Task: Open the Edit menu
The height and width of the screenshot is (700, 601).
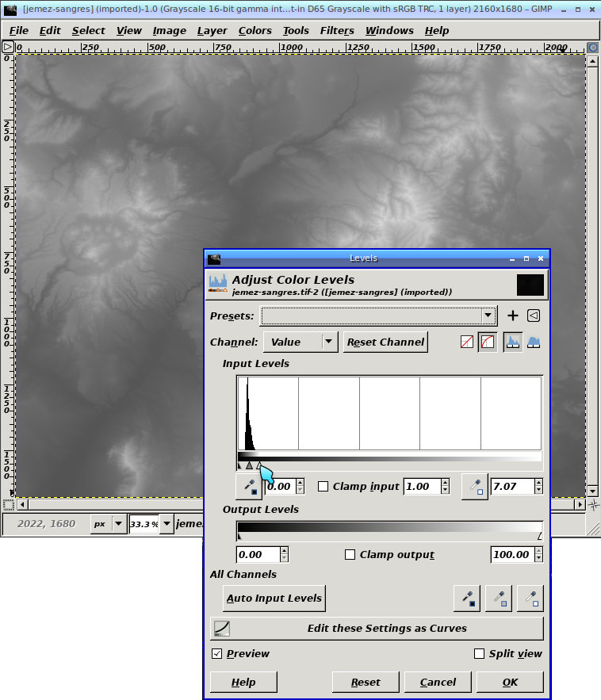Action: coord(50,30)
